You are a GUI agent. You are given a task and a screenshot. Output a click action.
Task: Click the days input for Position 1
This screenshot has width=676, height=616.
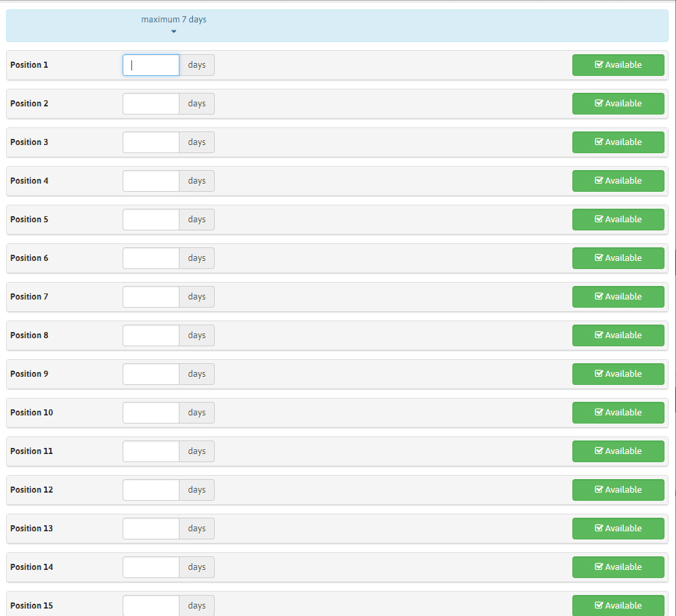coord(151,65)
